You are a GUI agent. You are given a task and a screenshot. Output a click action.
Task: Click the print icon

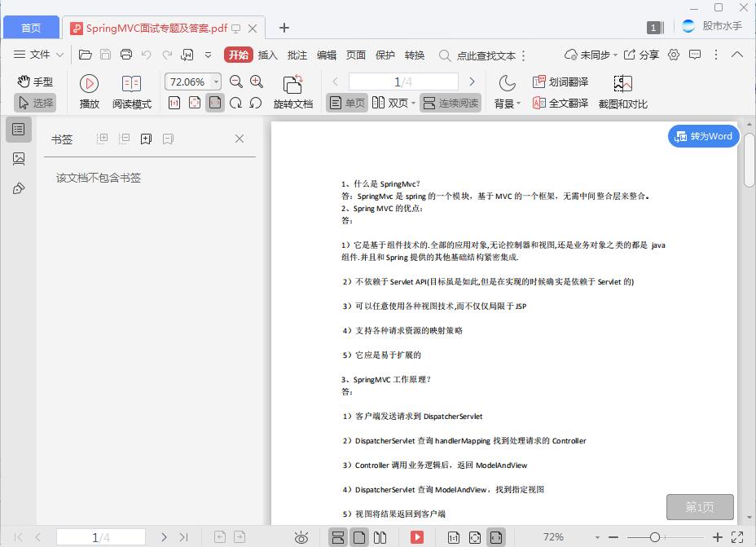tap(125, 55)
